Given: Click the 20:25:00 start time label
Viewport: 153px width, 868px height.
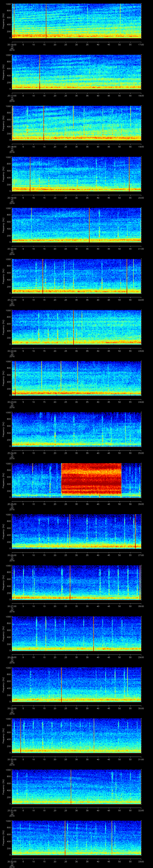Looking at the screenshot, I should click(x=12, y=504).
